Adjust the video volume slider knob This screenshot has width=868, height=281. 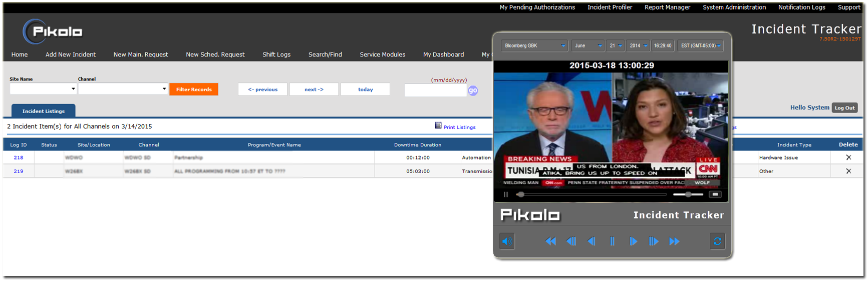[689, 194]
